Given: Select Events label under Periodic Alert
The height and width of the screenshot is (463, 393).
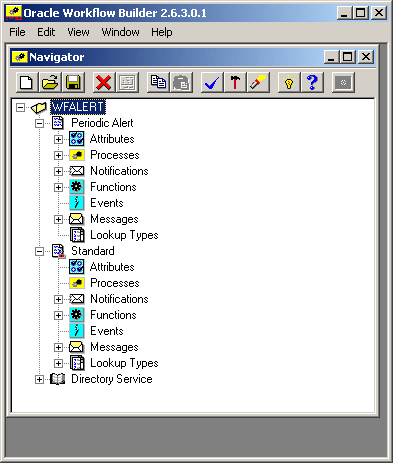Looking at the screenshot, I should (x=107, y=203).
